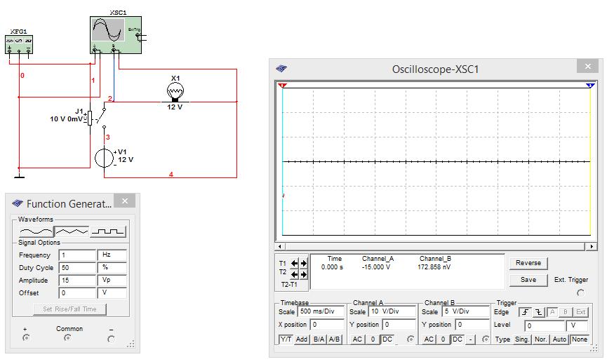Viewport: 614px width, 364px height.
Task: Click the Oscilloscope-XSC1 window icon
Action: tap(281, 69)
